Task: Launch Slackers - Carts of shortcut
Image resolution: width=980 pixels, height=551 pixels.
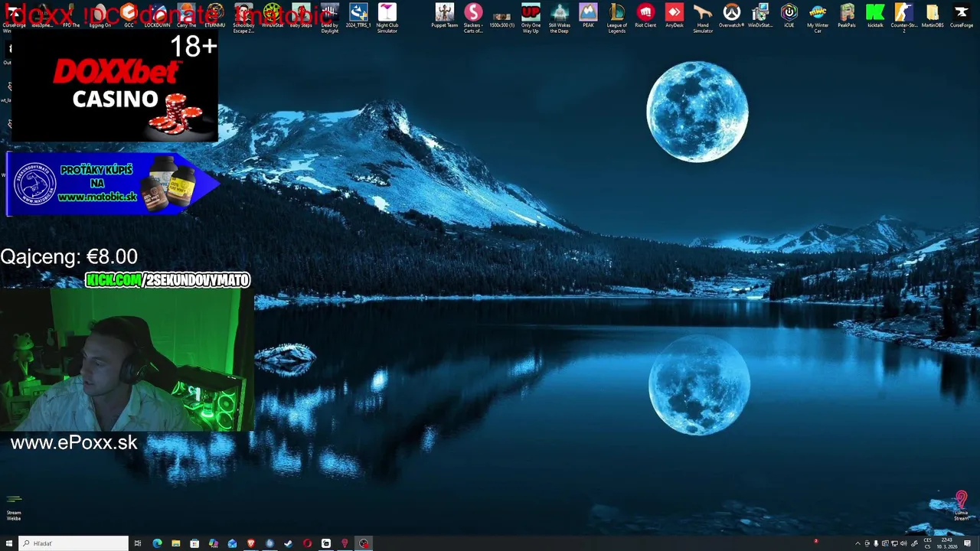Action: tap(473, 18)
